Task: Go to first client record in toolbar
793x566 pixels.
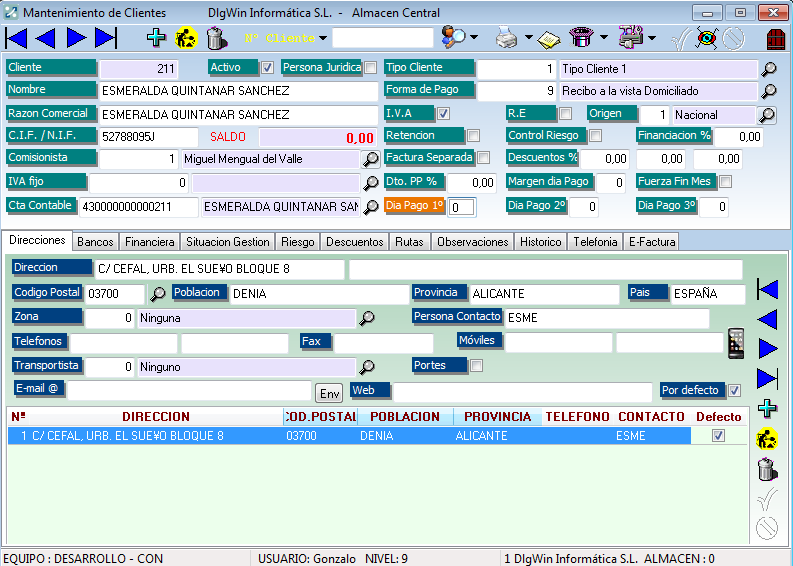Action: click(x=16, y=38)
